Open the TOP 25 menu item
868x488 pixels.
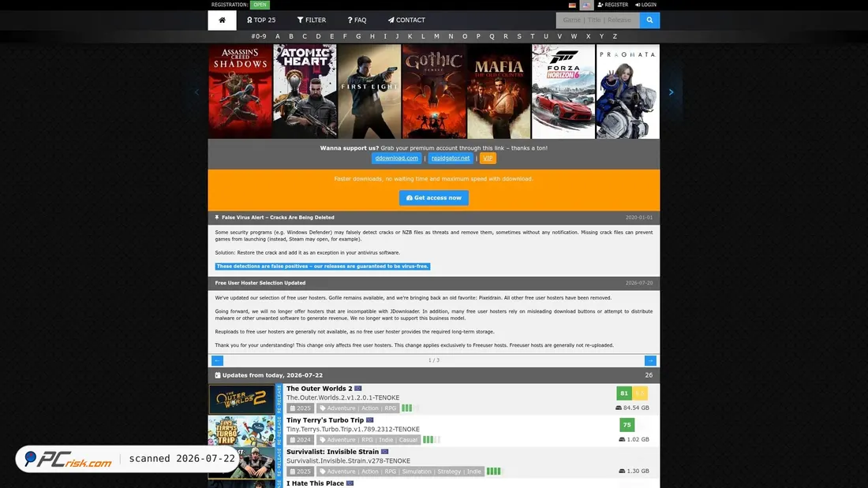click(261, 20)
